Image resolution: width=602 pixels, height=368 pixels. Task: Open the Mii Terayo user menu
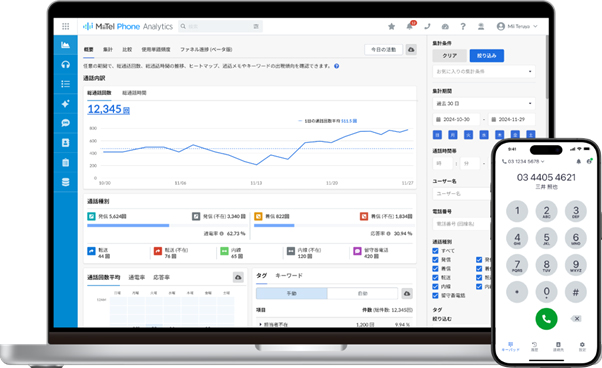point(517,26)
